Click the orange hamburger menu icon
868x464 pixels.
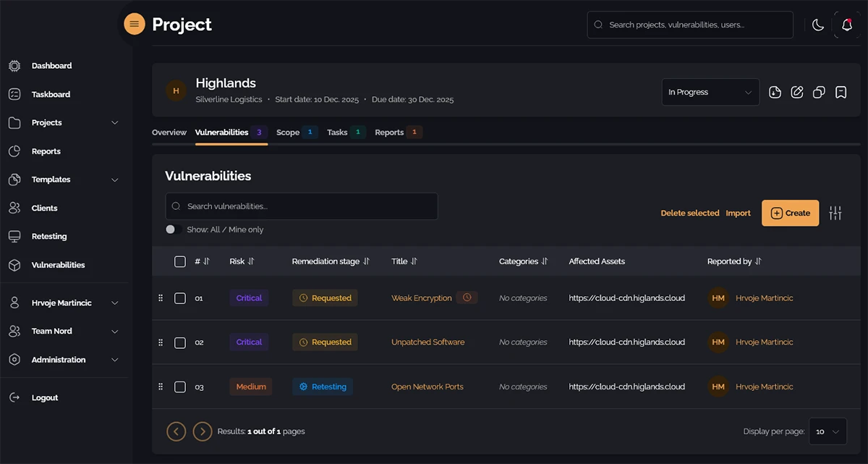[134, 24]
